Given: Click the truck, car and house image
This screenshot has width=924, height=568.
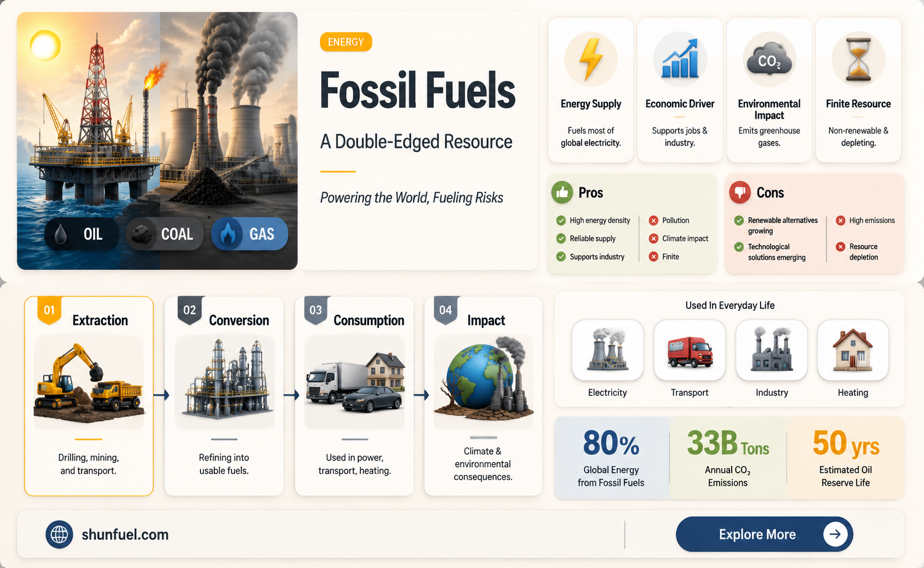Looking at the screenshot, I should (x=355, y=383).
